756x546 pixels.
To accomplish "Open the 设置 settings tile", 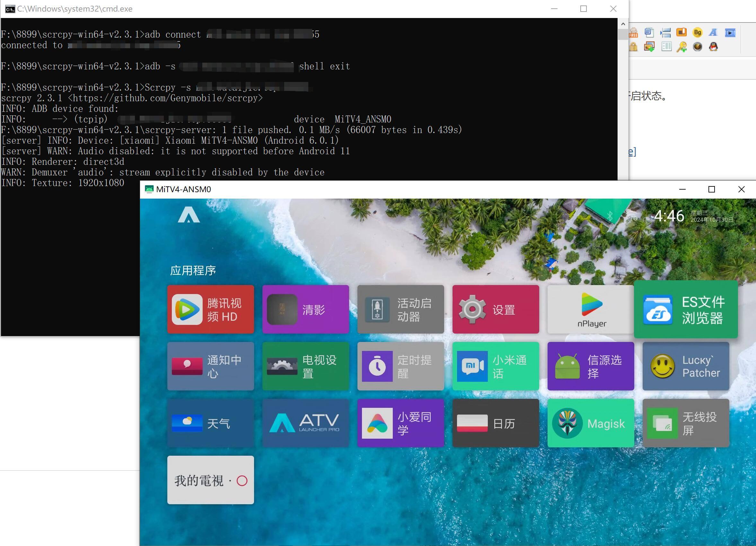I will pyautogui.click(x=495, y=309).
